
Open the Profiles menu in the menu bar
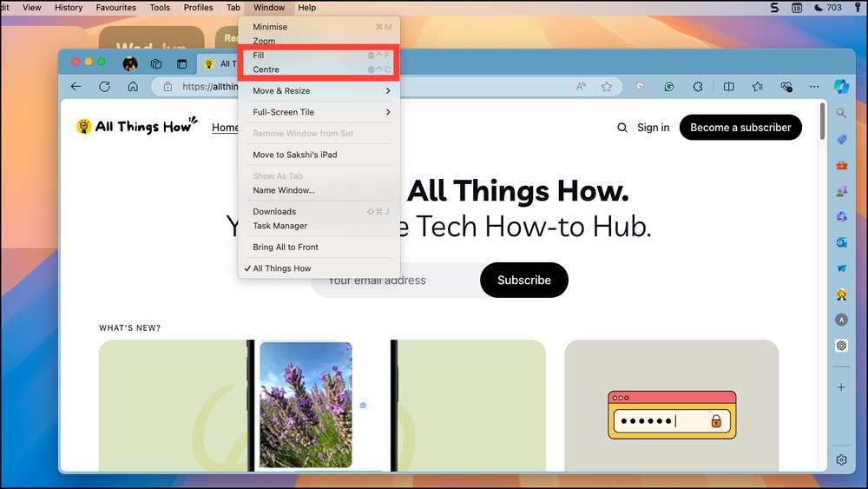click(x=198, y=7)
